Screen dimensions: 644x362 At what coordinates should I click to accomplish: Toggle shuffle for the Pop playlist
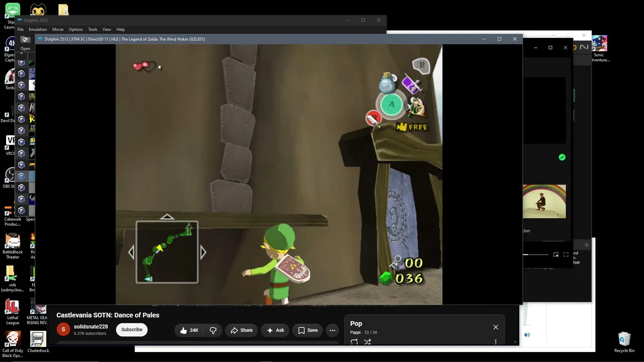coord(367,342)
